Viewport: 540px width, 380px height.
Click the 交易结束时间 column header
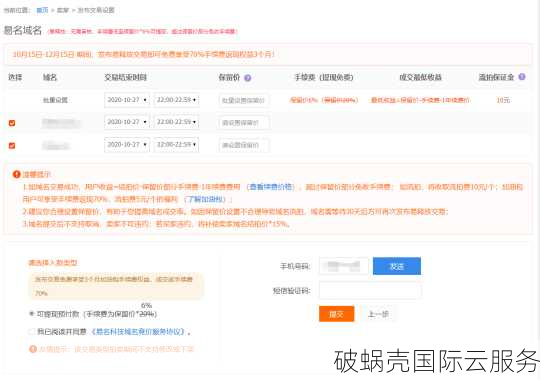tap(125, 77)
